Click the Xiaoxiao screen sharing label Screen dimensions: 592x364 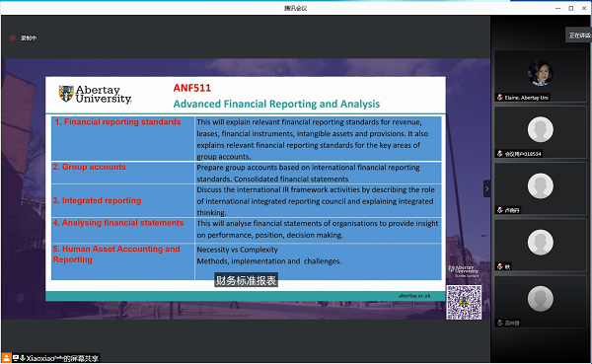pos(62,358)
